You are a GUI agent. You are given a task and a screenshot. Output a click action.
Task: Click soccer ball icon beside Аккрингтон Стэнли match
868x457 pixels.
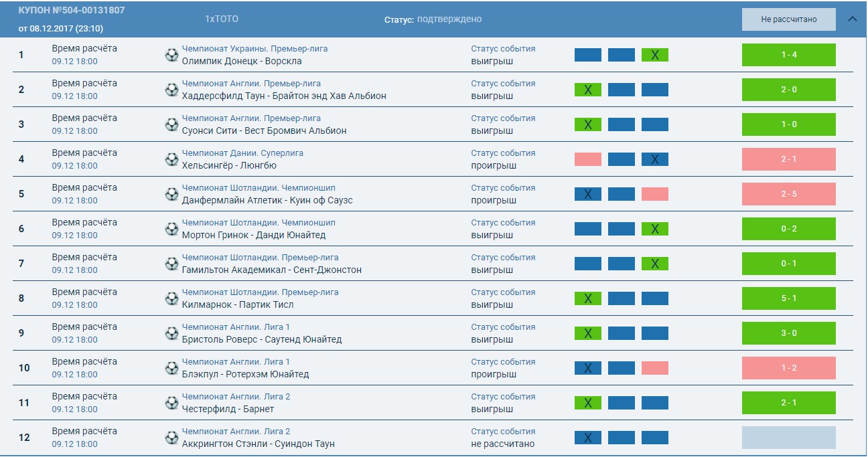171,438
